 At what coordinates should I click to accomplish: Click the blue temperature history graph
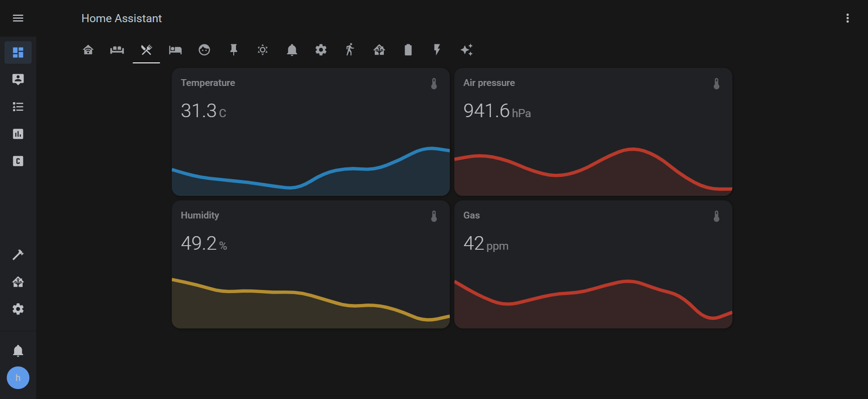pos(311,171)
